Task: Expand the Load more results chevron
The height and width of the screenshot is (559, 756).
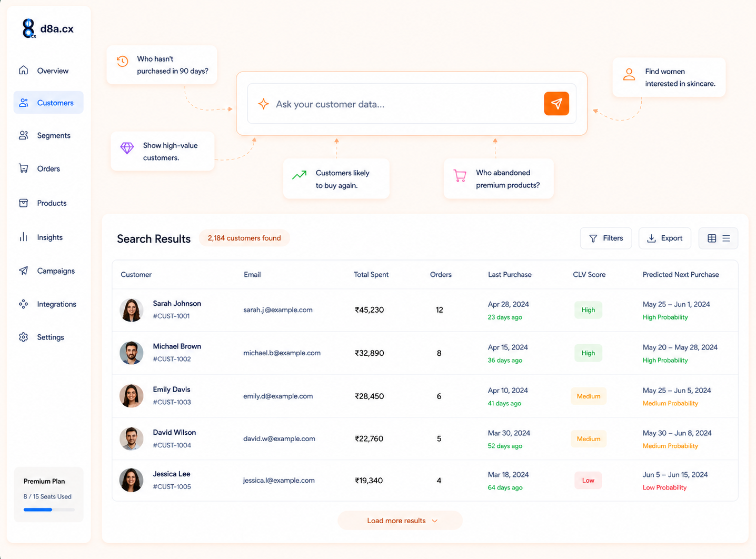Action: (x=435, y=521)
